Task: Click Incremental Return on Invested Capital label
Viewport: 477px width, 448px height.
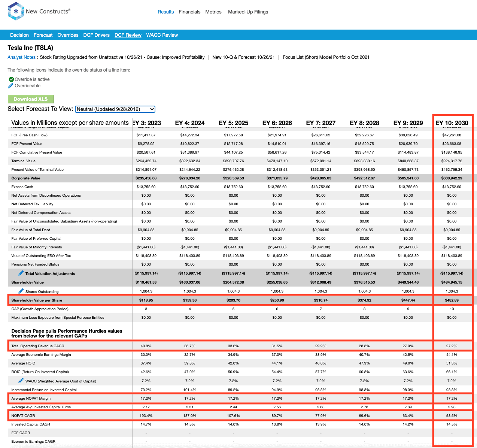Action: pos(44,390)
